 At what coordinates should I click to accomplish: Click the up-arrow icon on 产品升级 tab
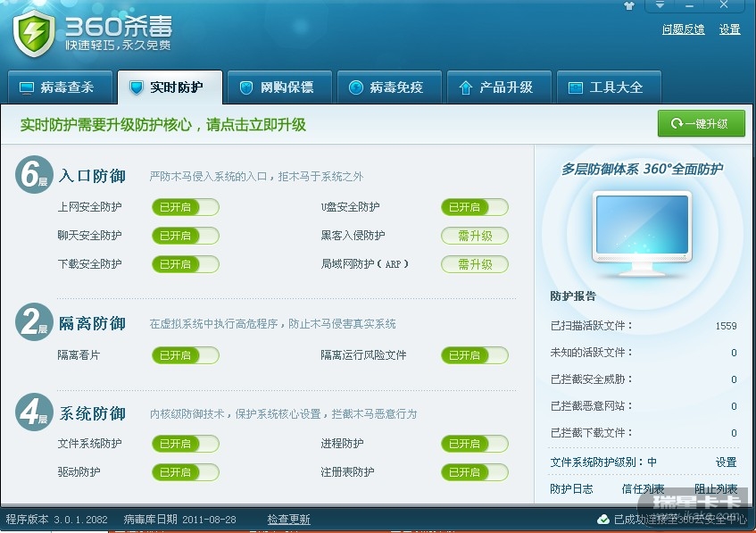(465, 87)
